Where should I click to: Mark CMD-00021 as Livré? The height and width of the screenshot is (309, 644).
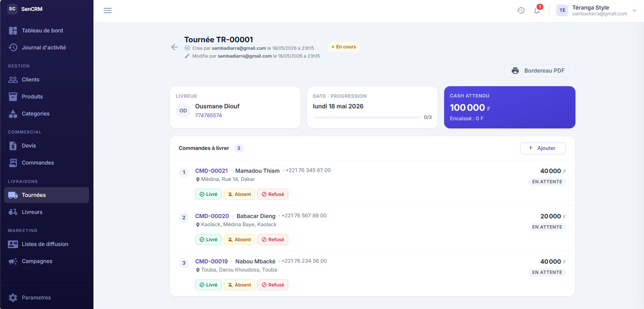[208, 194]
